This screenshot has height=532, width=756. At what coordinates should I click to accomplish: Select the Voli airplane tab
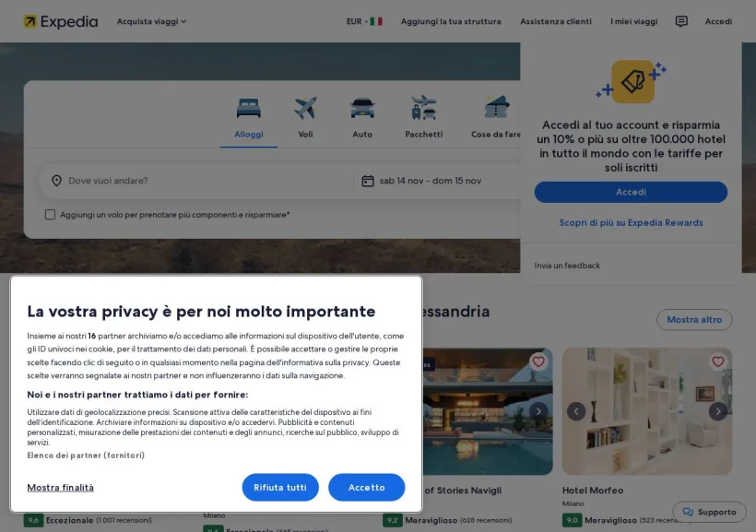click(x=305, y=119)
